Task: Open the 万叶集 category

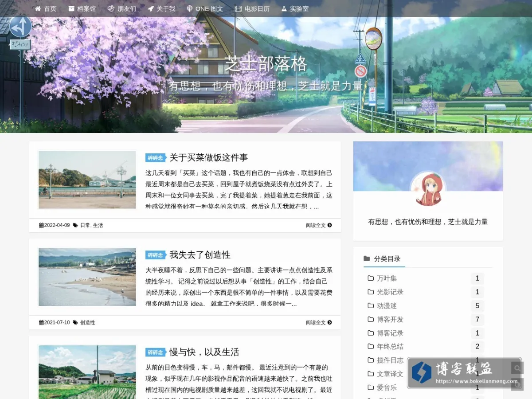Action: (387, 278)
